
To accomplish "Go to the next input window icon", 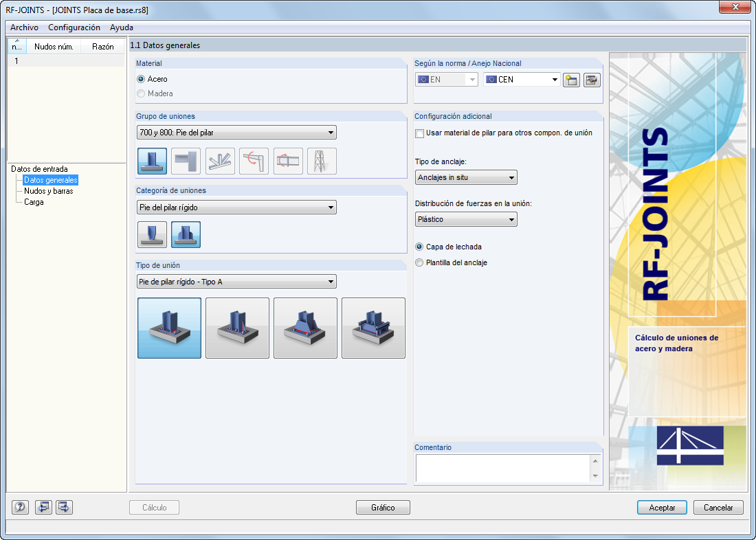I will click(x=64, y=507).
